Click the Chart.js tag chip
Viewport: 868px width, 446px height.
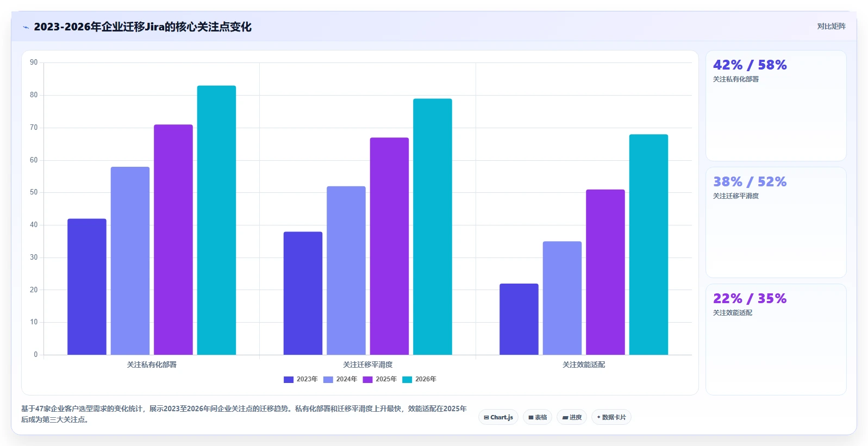[498, 417]
